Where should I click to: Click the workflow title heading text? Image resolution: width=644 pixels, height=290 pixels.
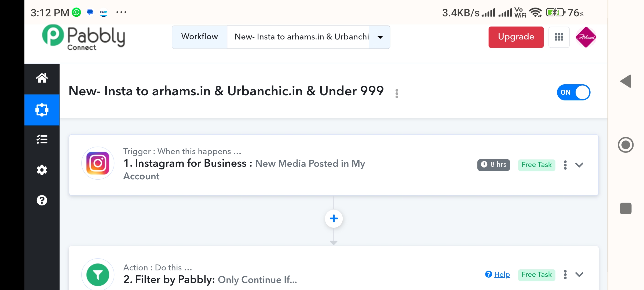226,91
